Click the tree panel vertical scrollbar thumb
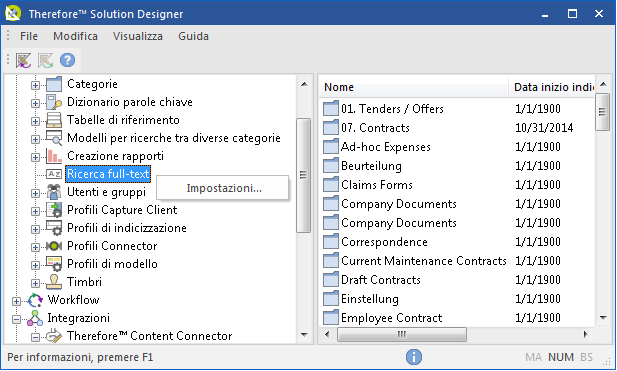Viewport: 617px width, 371px height. point(303,175)
